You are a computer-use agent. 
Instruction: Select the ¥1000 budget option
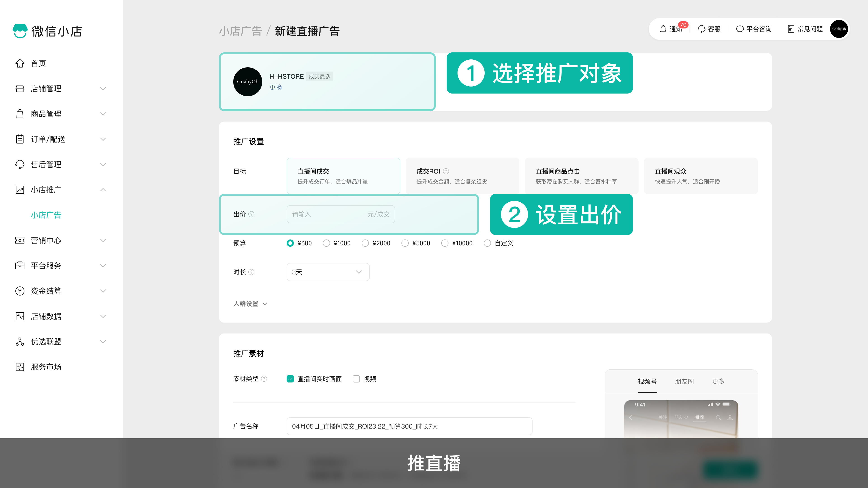click(326, 243)
